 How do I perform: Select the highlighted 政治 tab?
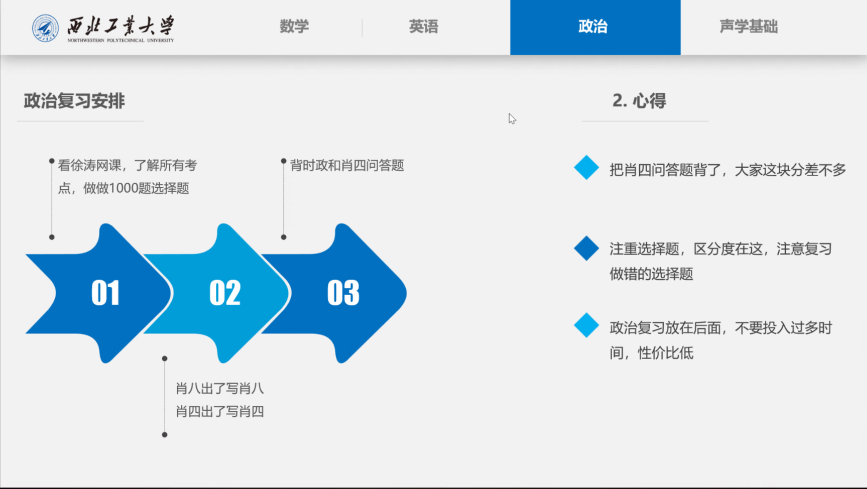click(x=594, y=27)
